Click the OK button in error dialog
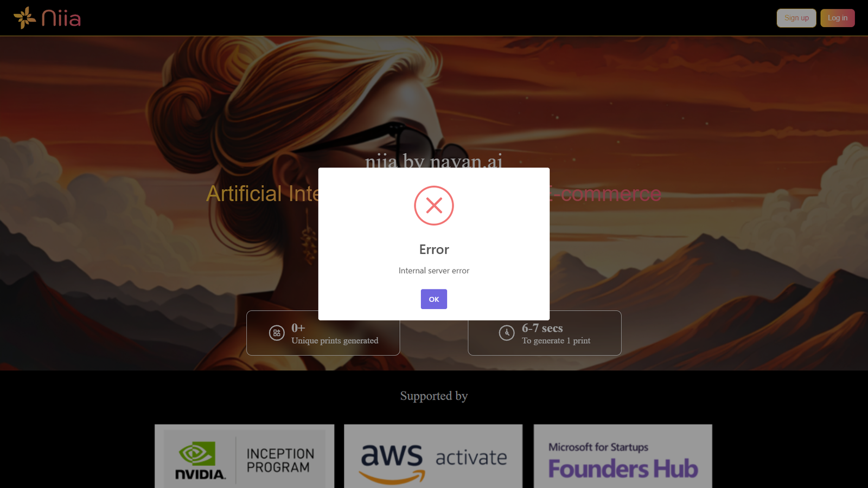The width and height of the screenshot is (868, 488). (x=433, y=299)
